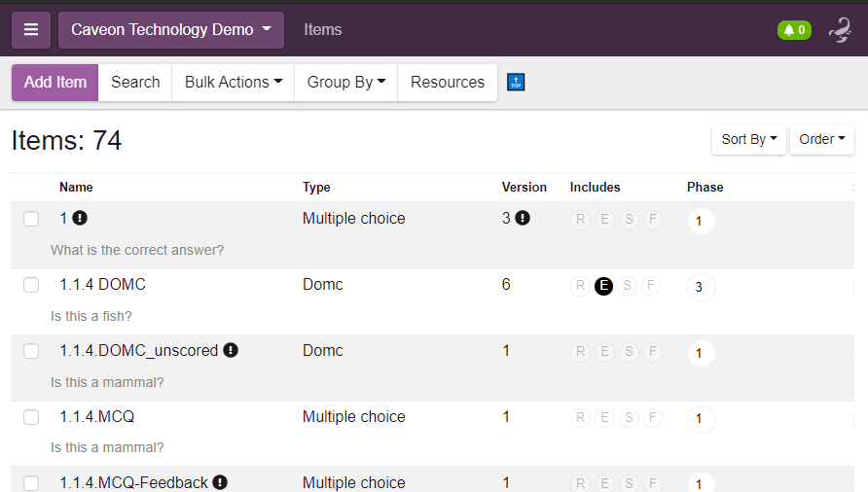Click the F badge for 1.1.4 DOMC

point(650,286)
